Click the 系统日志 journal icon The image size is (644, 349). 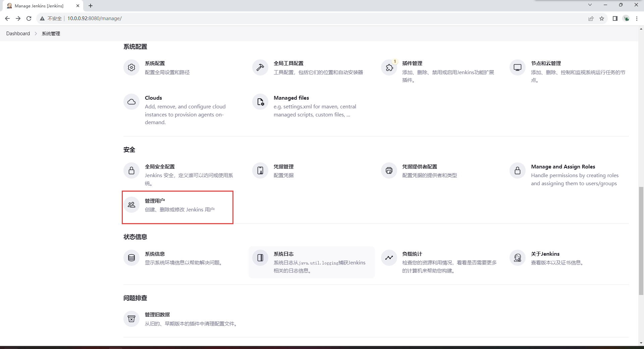coord(260,258)
